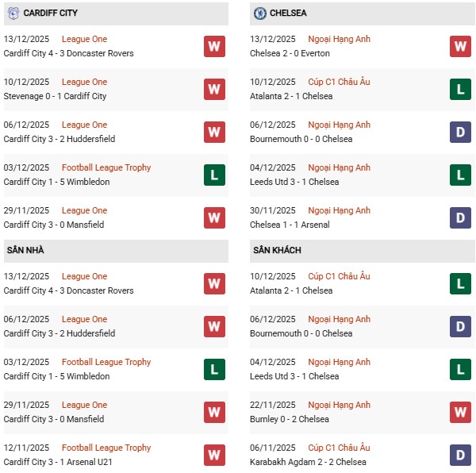
Task: Select the SÂN NHÀ section header
Action: click(x=25, y=251)
